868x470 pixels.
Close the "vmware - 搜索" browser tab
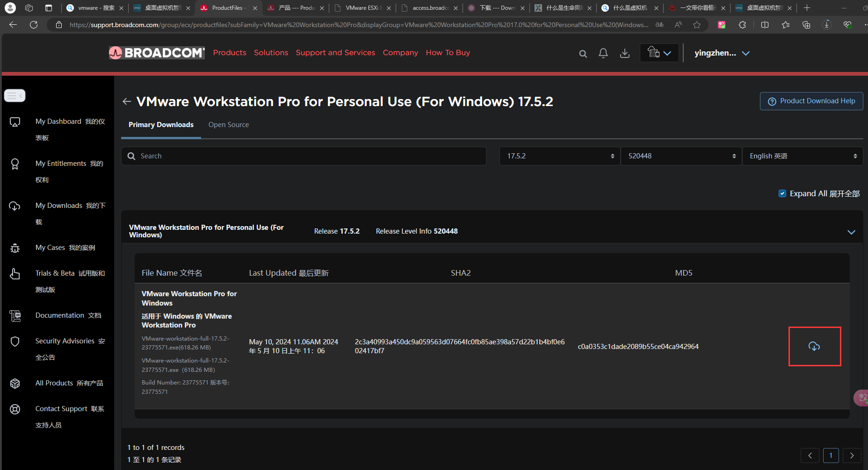121,8
